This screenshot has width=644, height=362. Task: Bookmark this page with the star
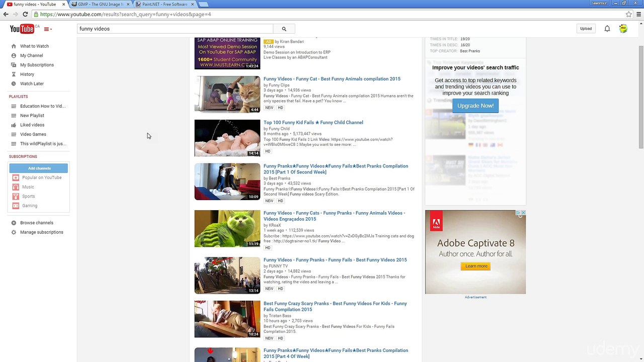tap(629, 14)
